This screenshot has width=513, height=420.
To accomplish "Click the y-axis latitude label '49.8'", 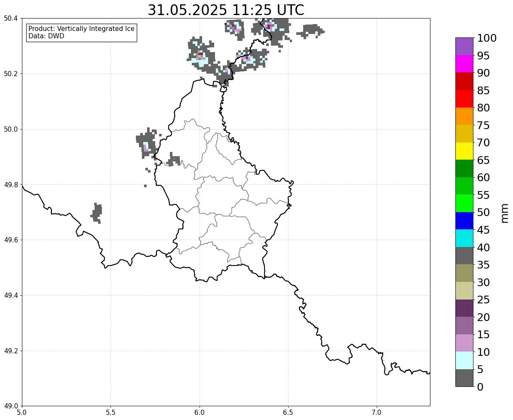I will (x=10, y=185).
